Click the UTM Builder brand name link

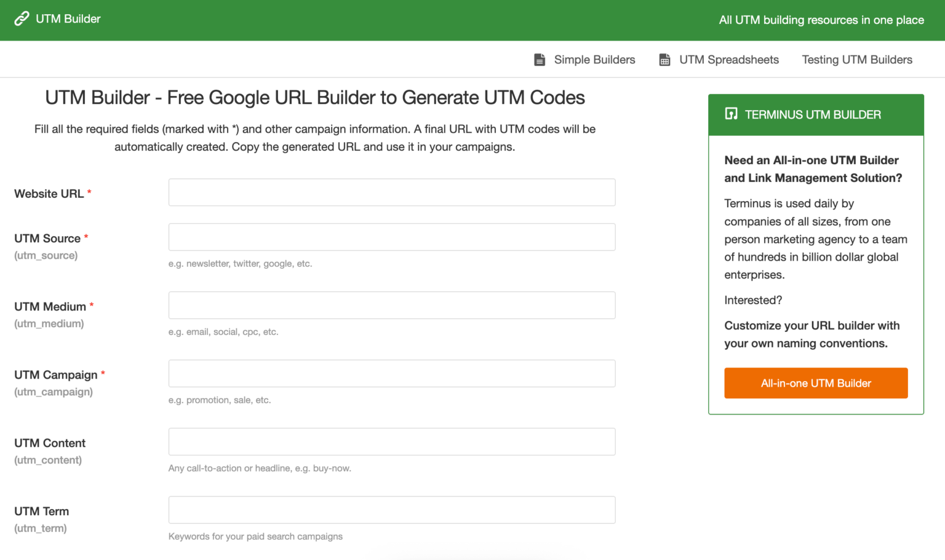pyautogui.click(x=68, y=19)
